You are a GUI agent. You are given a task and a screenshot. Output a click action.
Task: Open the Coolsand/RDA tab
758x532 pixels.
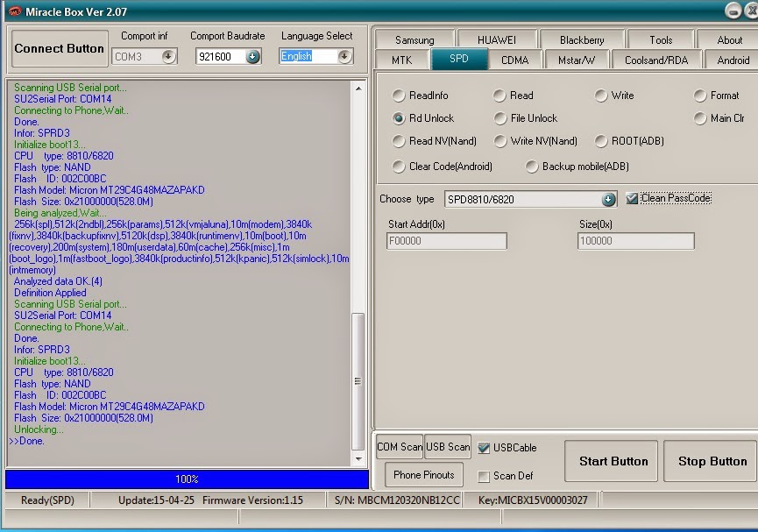coord(656,60)
